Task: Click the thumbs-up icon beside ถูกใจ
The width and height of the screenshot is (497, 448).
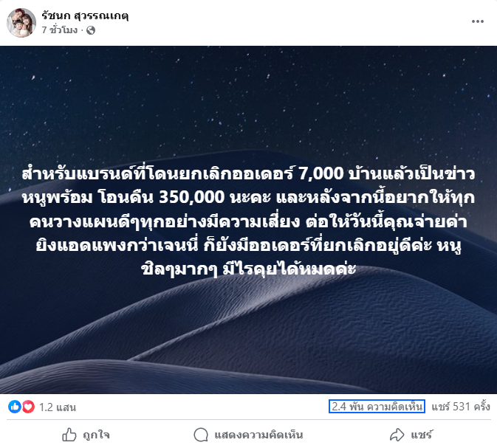Action: tap(69, 435)
